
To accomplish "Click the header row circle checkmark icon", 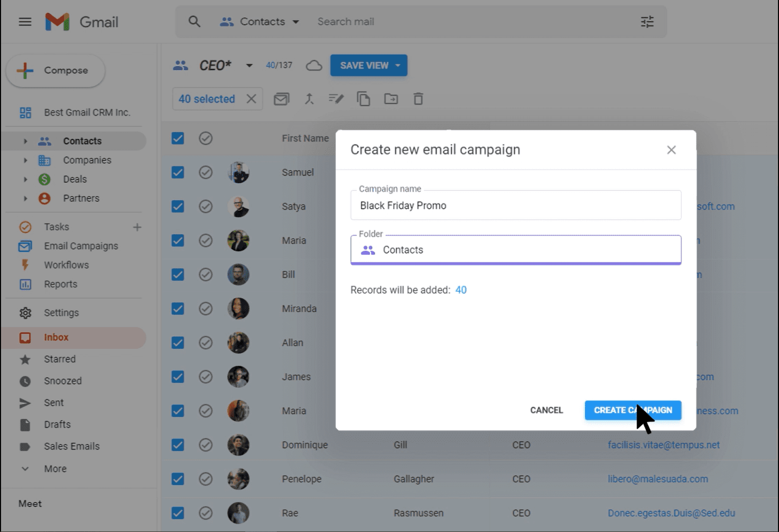I will [x=205, y=138].
